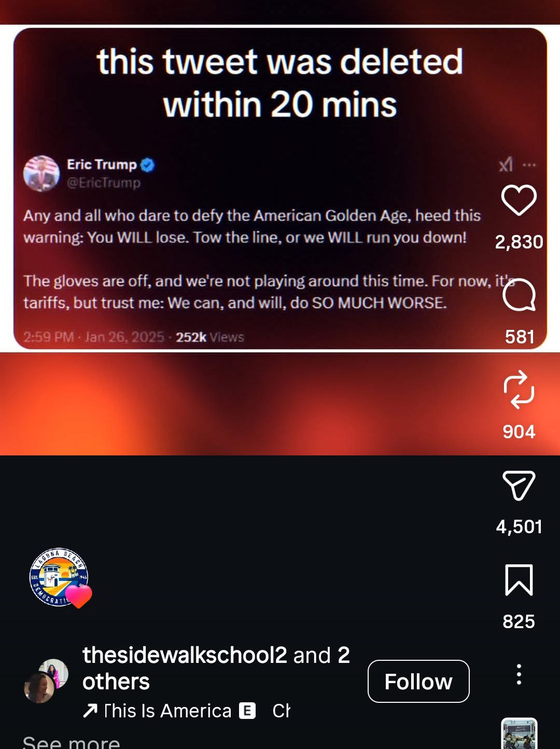Tap the repost arrows icon
The width and height of the screenshot is (560, 749).
tap(519, 390)
